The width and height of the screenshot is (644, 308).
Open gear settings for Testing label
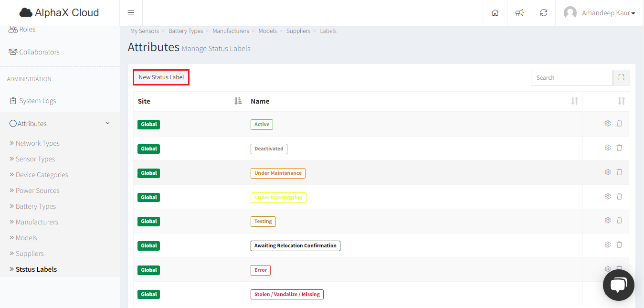click(x=607, y=220)
